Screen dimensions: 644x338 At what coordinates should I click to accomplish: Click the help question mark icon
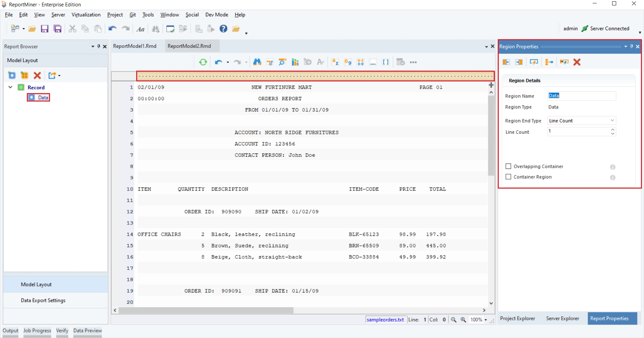[223, 29]
